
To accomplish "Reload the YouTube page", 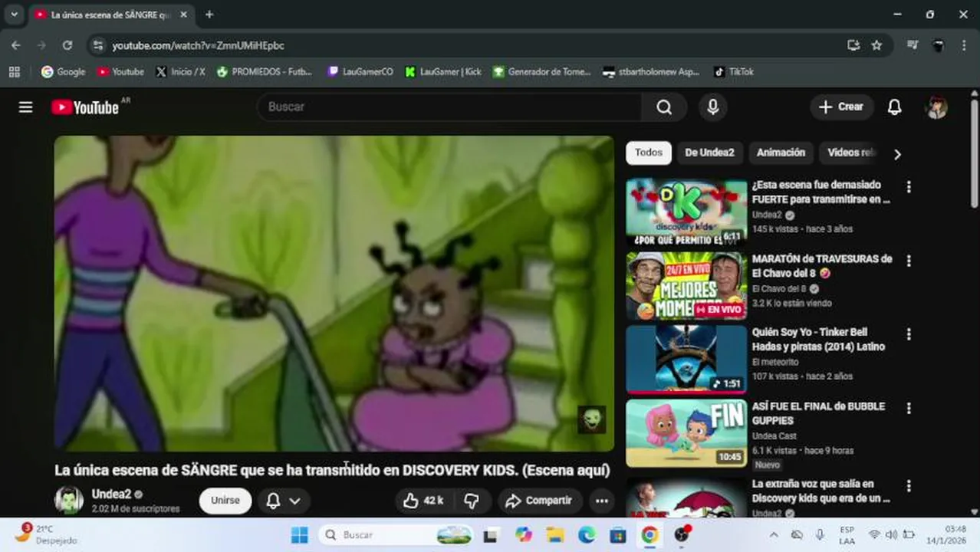I will coord(67,45).
